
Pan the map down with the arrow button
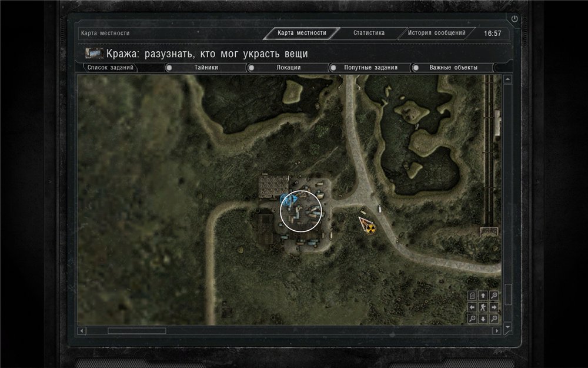483,319
